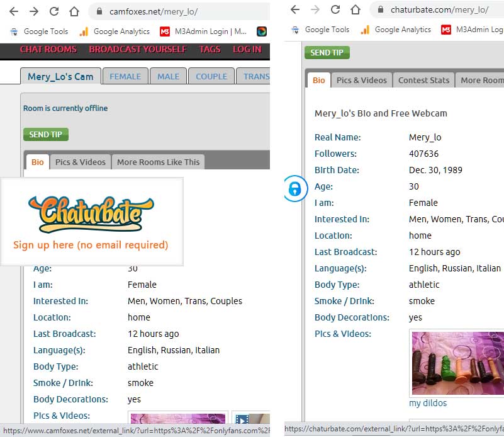Open the home page in the chaturbate browser window

click(356, 9)
